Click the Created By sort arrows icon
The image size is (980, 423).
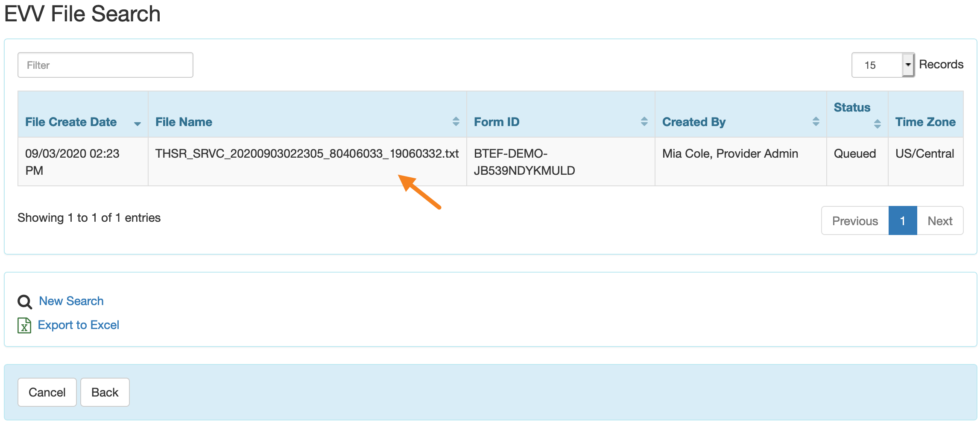816,122
